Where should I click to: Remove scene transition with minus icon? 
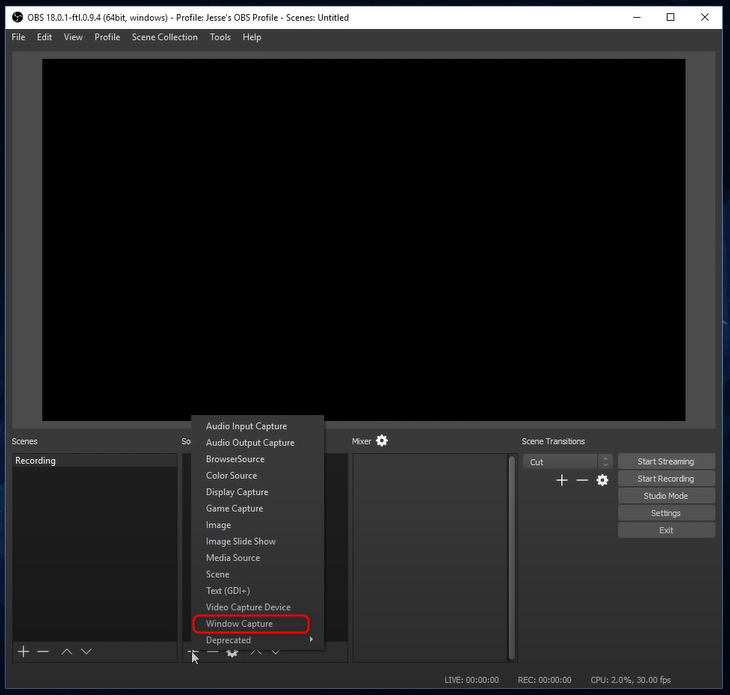(x=582, y=480)
